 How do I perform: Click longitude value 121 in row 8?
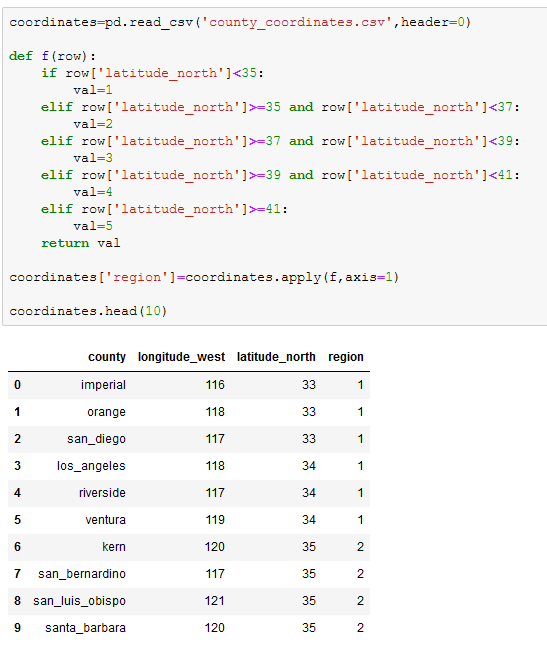pos(215,601)
